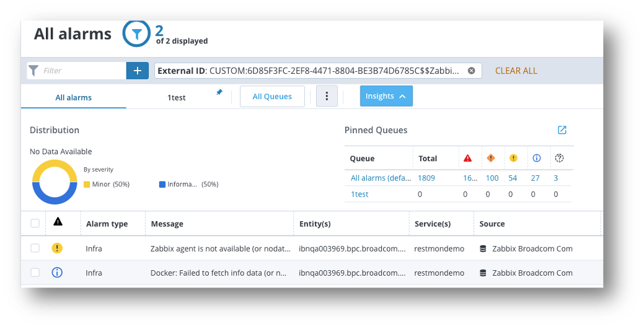Image resolution: width=644 pixels, height=329 pixels.
Task: Click restmondemo service in Docker row
Action: click(439, 273)
